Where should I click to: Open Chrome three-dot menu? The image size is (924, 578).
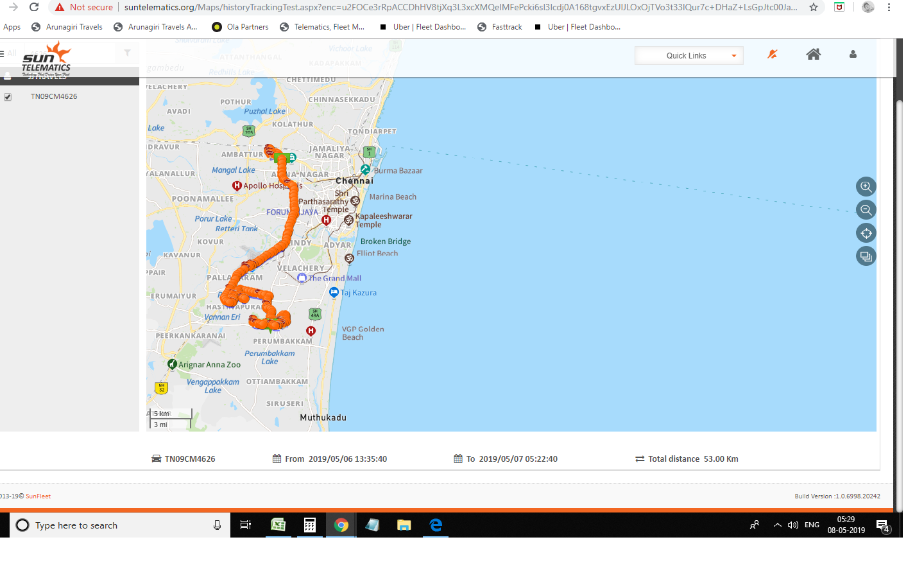[x=889, y=7]
